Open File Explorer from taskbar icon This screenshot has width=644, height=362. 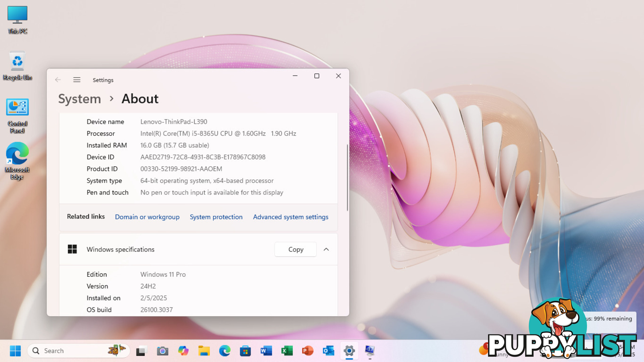coord(204,350)
